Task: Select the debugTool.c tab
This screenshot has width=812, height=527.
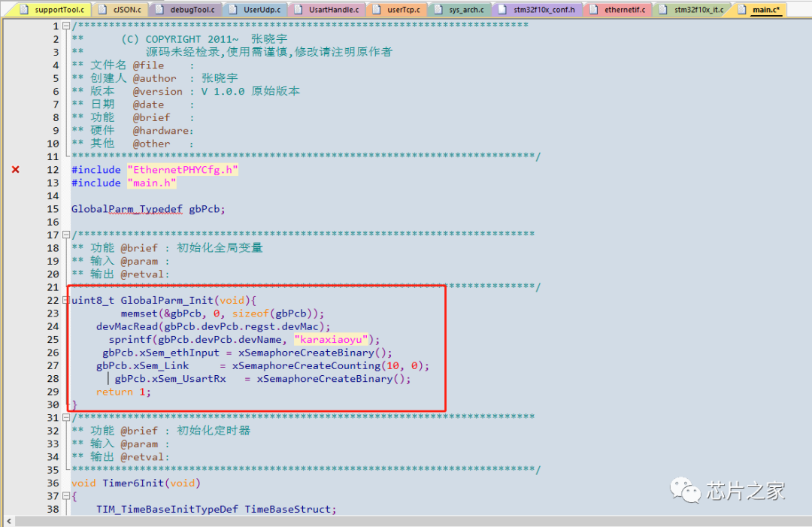Action: click(186, 9)
